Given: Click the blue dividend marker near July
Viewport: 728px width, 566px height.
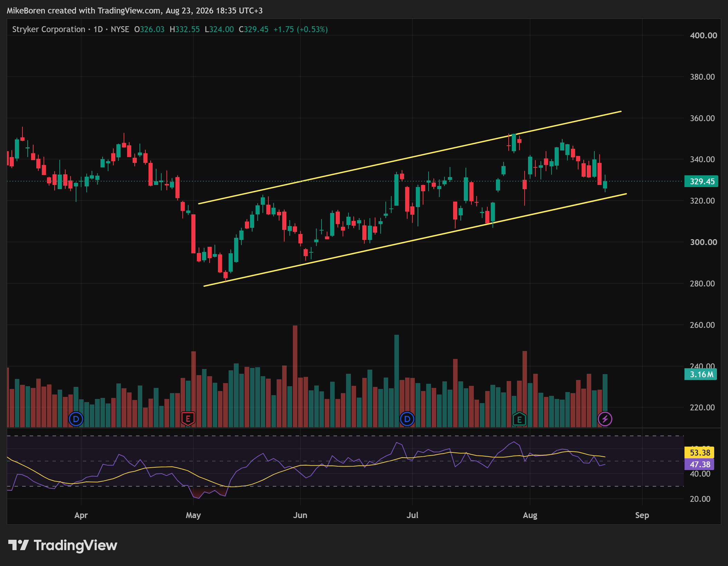Looking at the screenshot, I should 407,419.
